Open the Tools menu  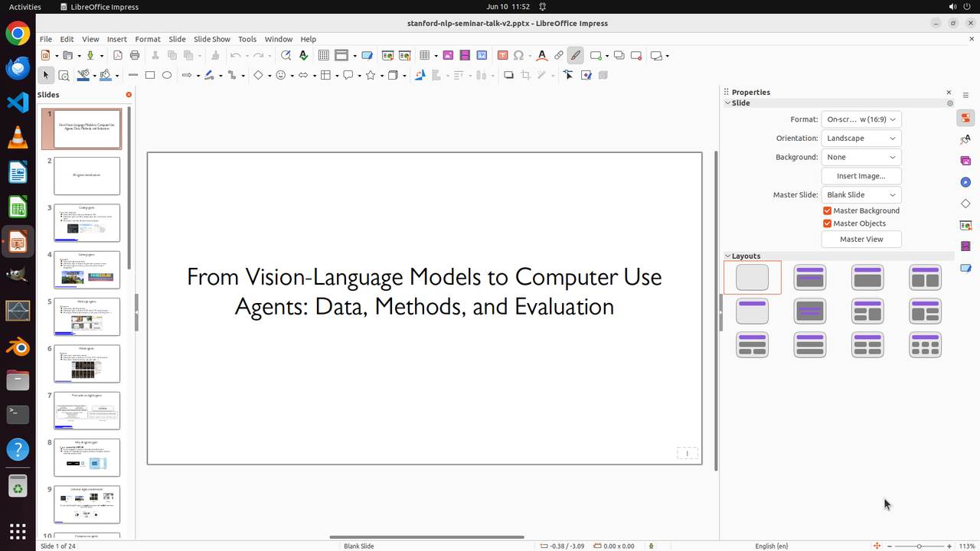pos(247,39)
